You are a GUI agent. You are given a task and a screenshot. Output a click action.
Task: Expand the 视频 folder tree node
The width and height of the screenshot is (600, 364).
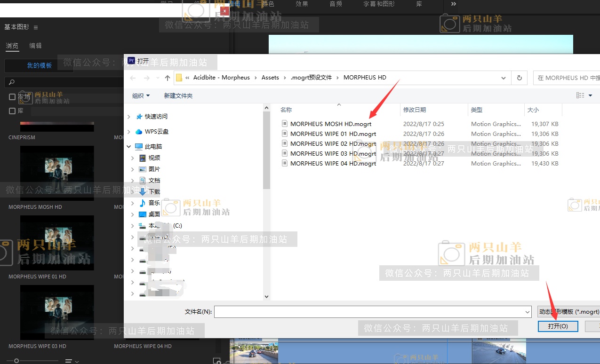tap(133, 158)
